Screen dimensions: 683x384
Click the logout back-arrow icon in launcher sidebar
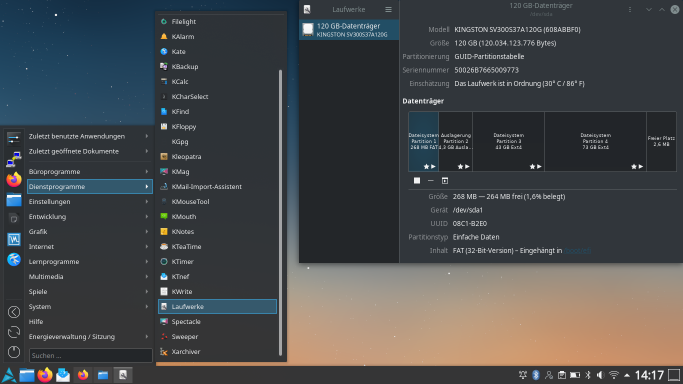pyautogui.click(x=14, y=312)
